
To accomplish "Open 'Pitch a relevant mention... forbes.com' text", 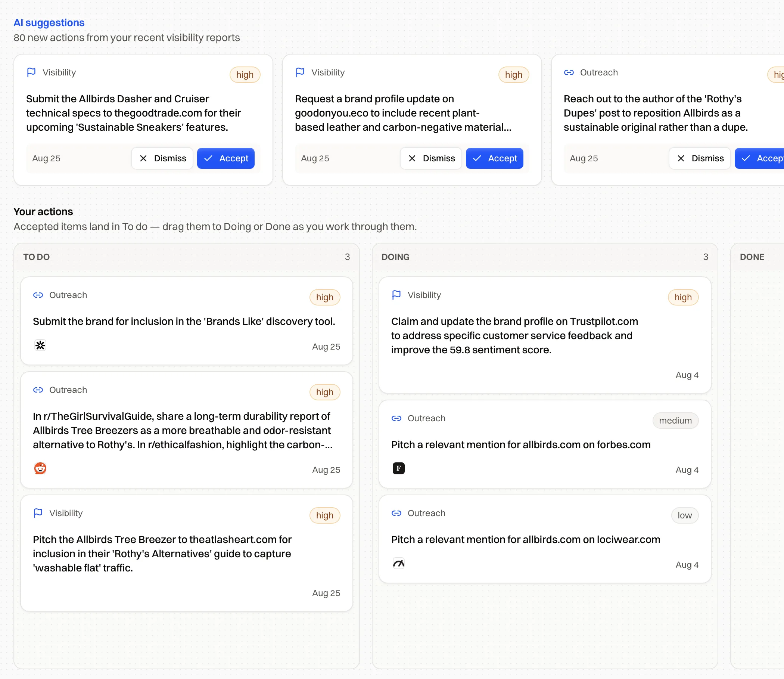I will [521, 444].
